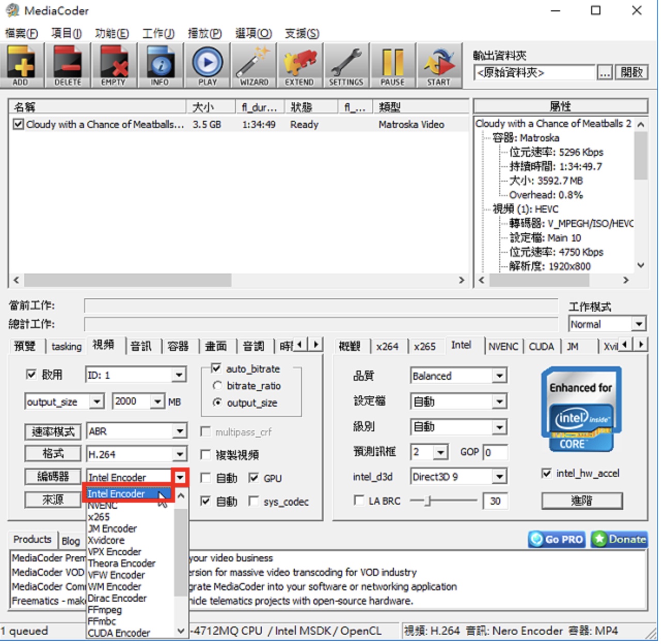Select the output_size radio button

point(217,403)
